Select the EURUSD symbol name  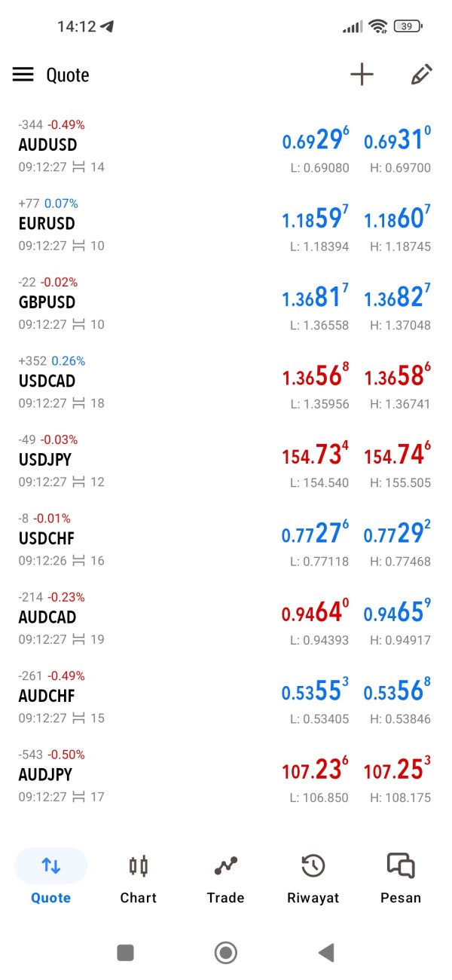47,224
